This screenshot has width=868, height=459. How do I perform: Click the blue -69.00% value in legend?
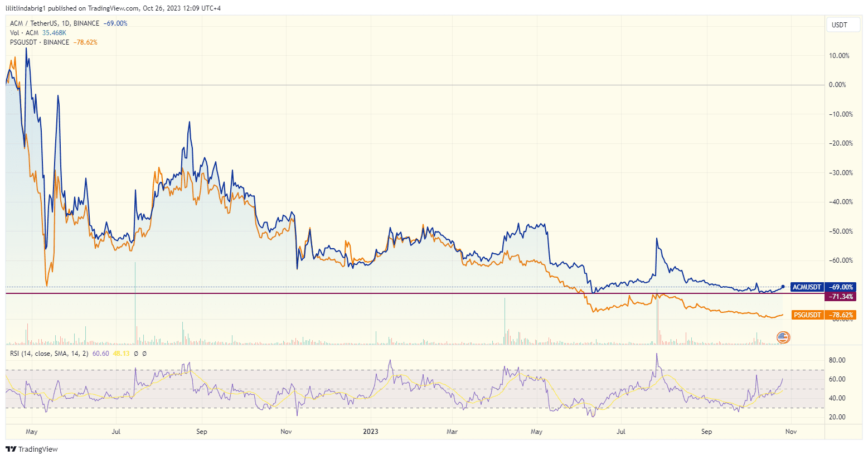tap(115, 23)
